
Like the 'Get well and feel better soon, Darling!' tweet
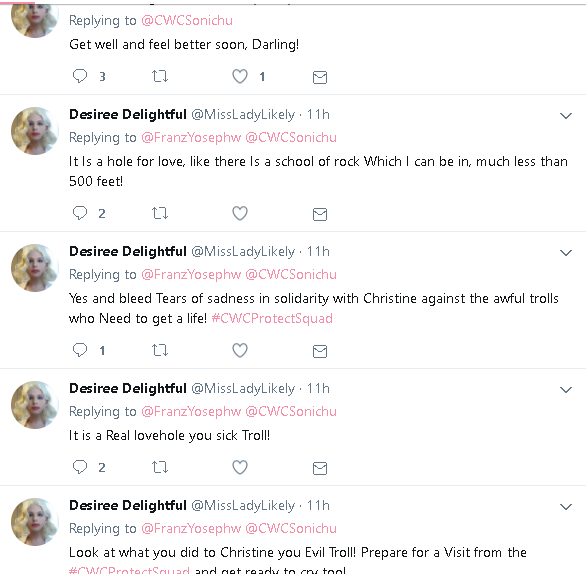[240, 76]
